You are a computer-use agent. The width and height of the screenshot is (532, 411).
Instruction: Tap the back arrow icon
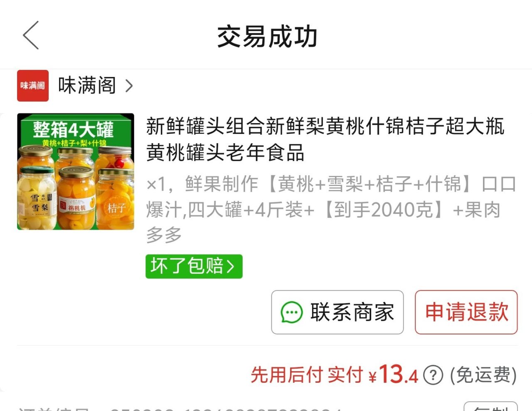coord(31,35)
